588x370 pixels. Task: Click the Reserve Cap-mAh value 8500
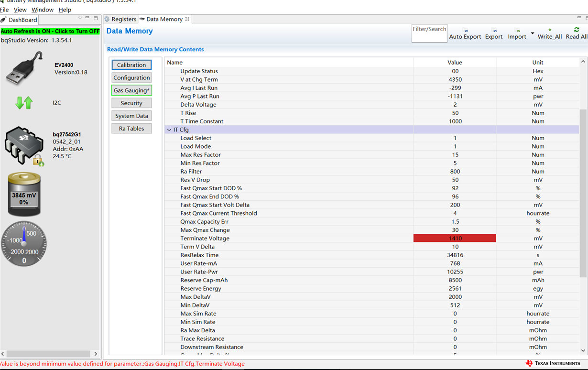point(455,280)
